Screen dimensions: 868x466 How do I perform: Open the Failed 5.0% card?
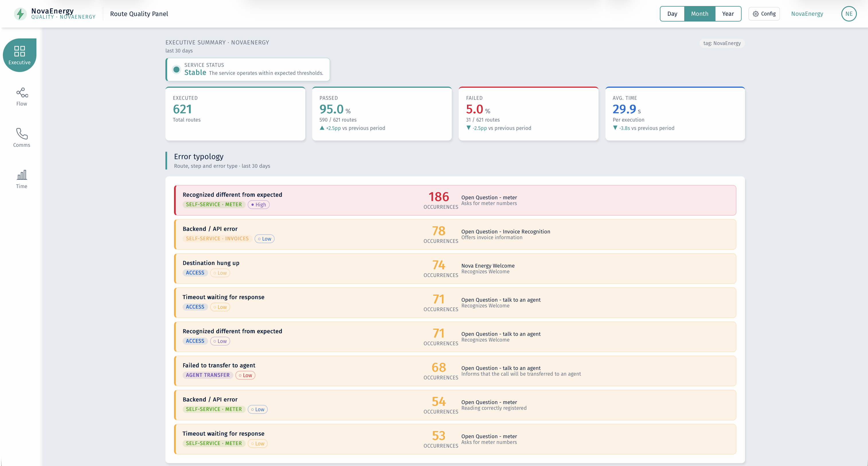coord(528,114)
